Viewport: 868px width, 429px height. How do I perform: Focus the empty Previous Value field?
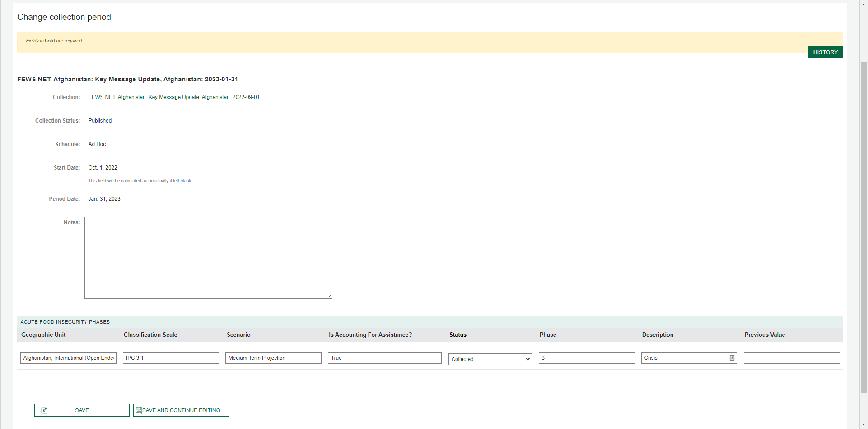[791, 358]
